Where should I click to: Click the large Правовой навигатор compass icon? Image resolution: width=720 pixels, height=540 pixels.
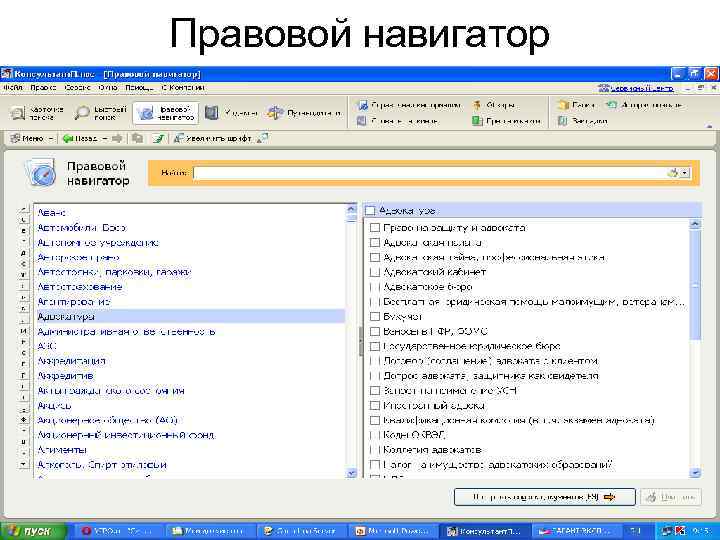point(41,173)
